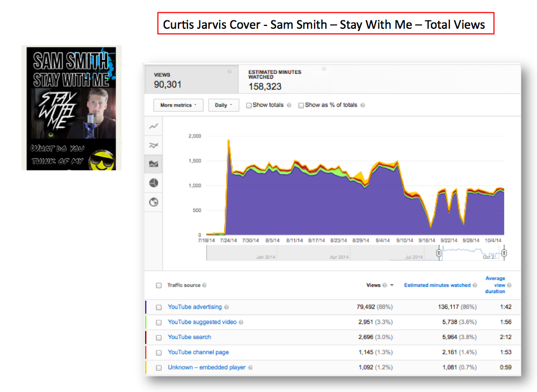Click the Jan 2014 area of range timeline

pyautogui.click(x=265, y=257)
